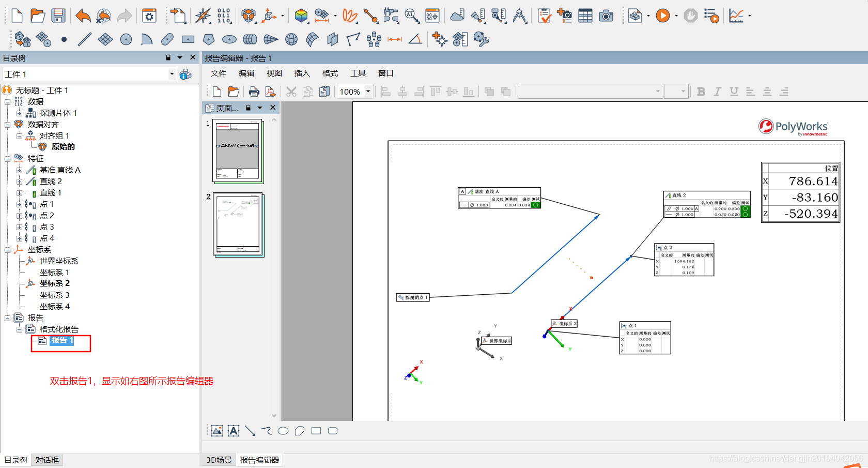Open the 文件 menu in report editor
This screenshot has height=468, width=868.
(x=219, y=73)
